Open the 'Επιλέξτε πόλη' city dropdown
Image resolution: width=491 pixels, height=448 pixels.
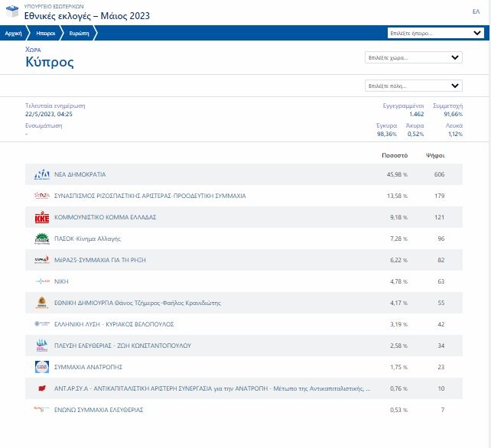pyautogui.click(x=414, y=86)
